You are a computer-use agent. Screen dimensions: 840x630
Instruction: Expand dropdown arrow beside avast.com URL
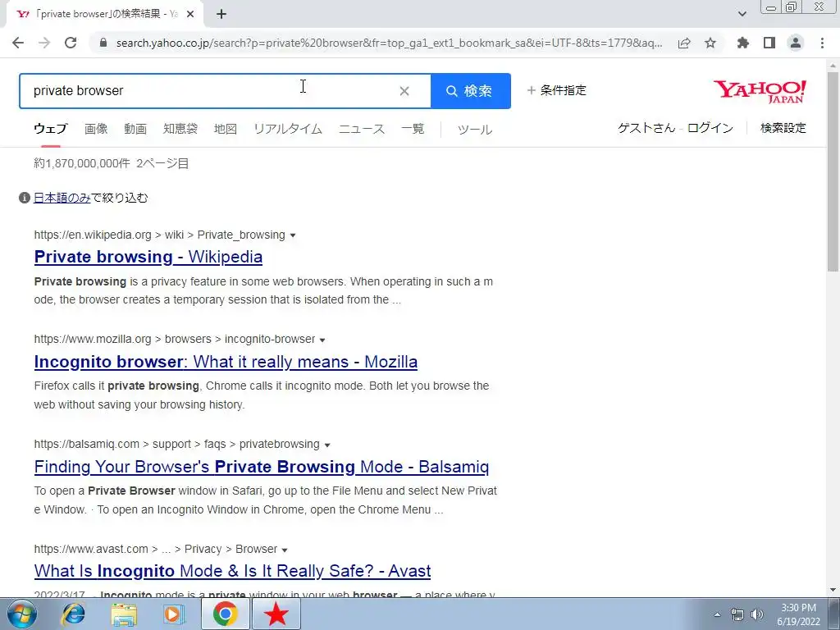tap(285, 550)
